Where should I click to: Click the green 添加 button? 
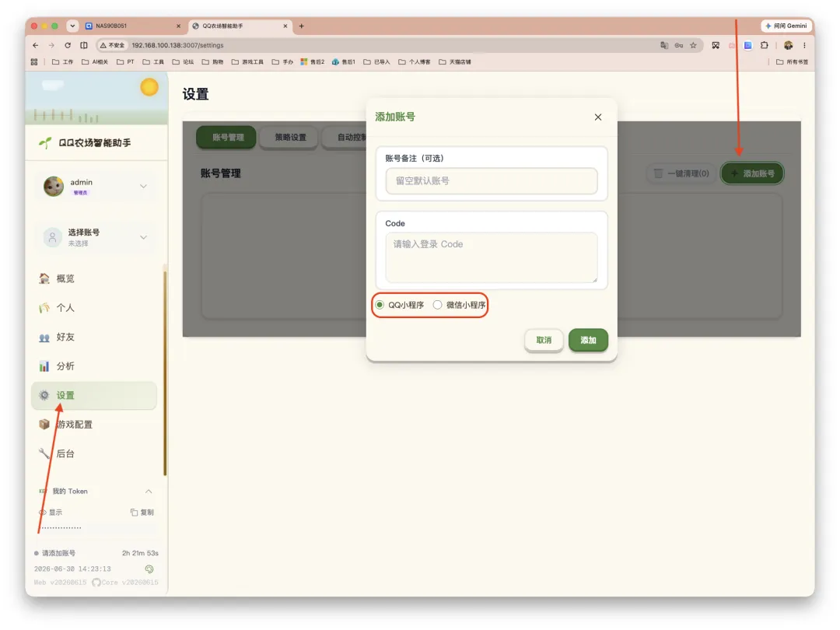click(588, 340)
